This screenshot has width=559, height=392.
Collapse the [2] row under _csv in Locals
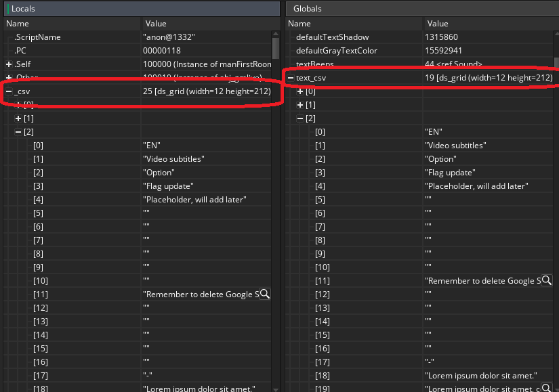pos(18,132)
